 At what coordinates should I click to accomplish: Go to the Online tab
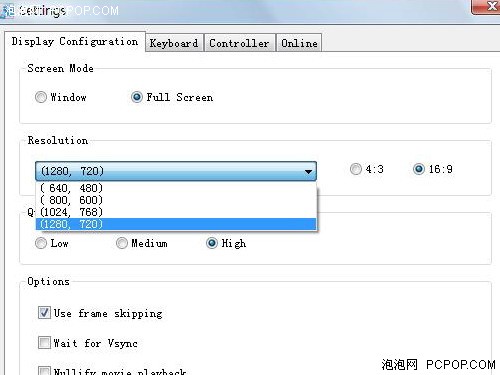click(x=299, y=43)
